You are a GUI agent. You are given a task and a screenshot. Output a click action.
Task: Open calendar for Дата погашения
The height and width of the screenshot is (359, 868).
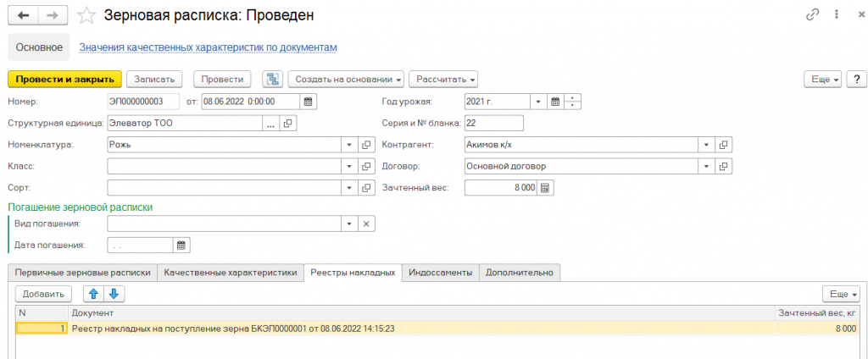[181, 246]
